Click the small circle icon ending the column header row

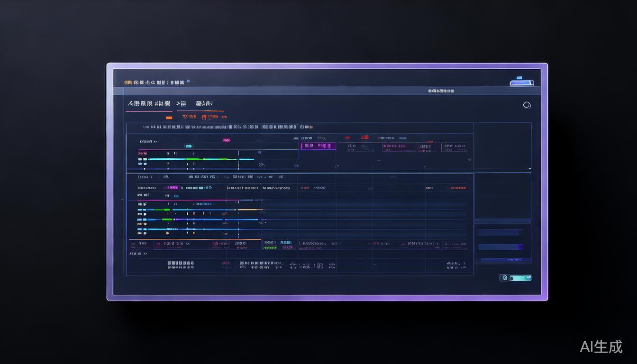(301, 127)
